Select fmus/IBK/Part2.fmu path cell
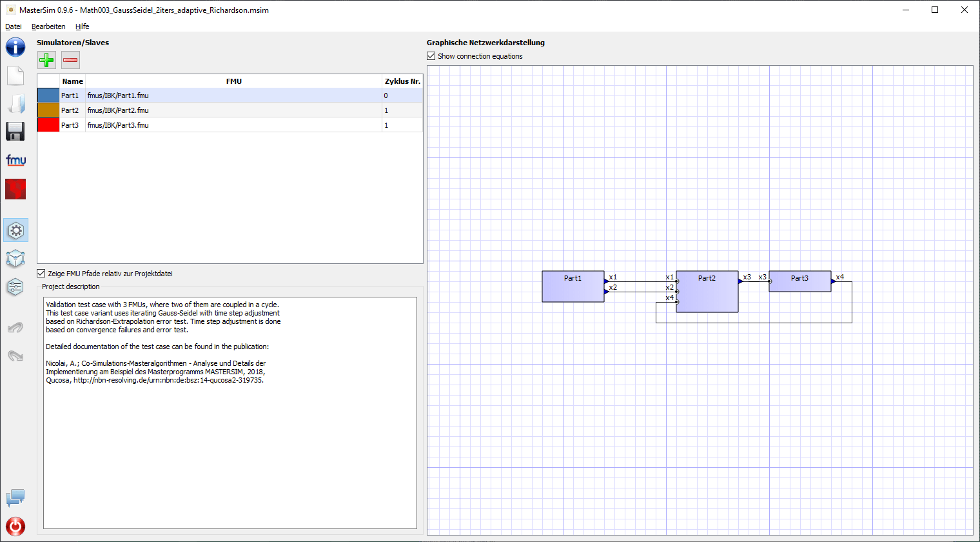Image resolution: width=980 pixels, height=542 pixels. tap(233, 110)
